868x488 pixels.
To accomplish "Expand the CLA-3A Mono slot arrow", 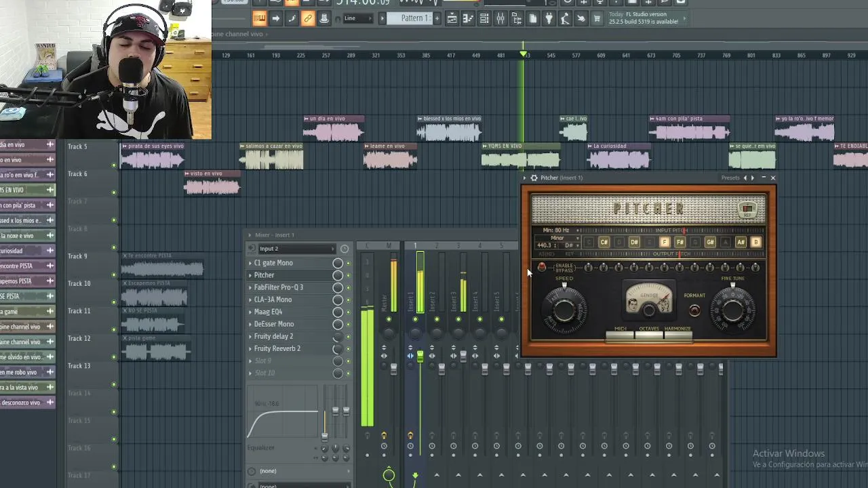I will [x=250, y=300].
